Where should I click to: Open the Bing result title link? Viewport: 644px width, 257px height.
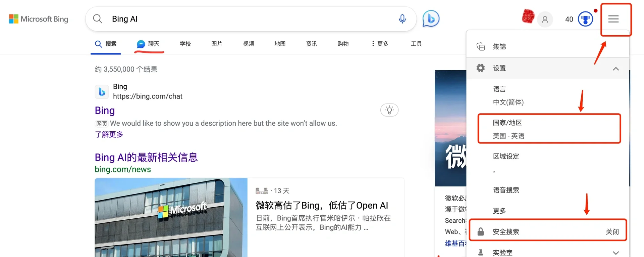(x=105, y=111)
